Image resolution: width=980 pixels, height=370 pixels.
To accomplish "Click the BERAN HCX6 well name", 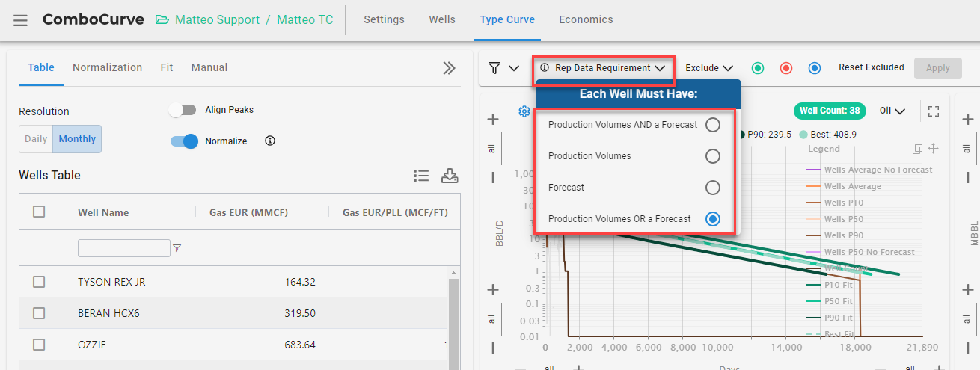I will point(108,313).
